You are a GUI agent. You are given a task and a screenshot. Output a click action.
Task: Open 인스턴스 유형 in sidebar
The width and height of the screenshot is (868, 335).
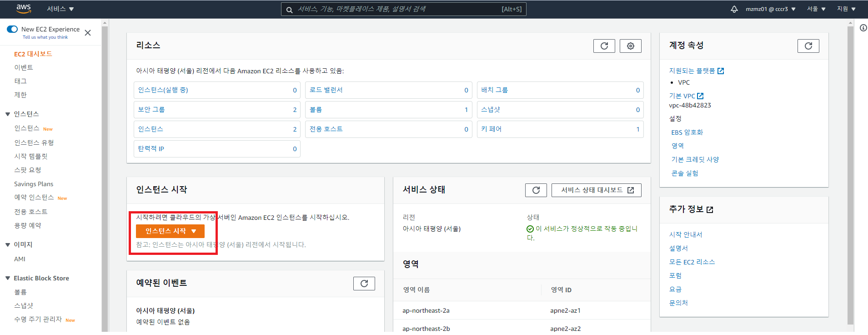(34, 143)
